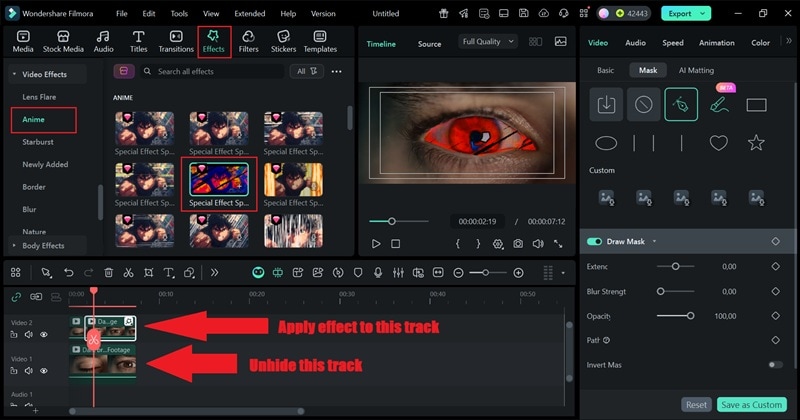Unhide the Video 1 track eye icon
Screen dimensions: 800x420
[44, 371]
